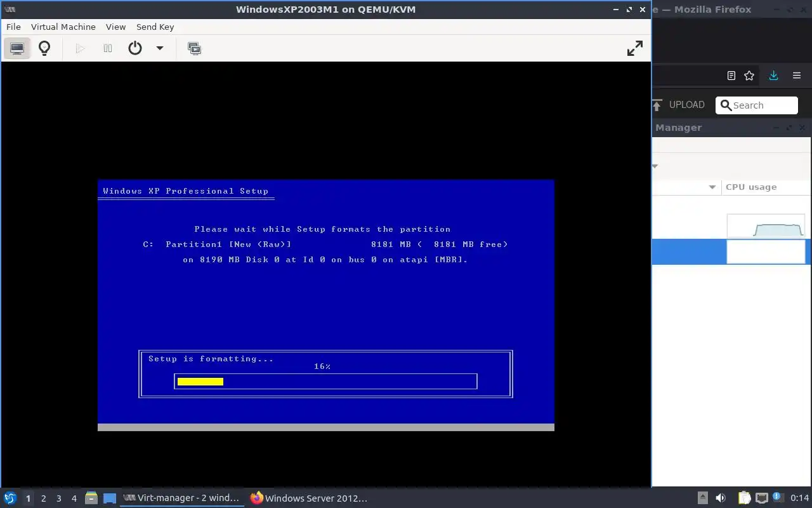Open the File menu
812x508 pixels.
click(13, 27)
